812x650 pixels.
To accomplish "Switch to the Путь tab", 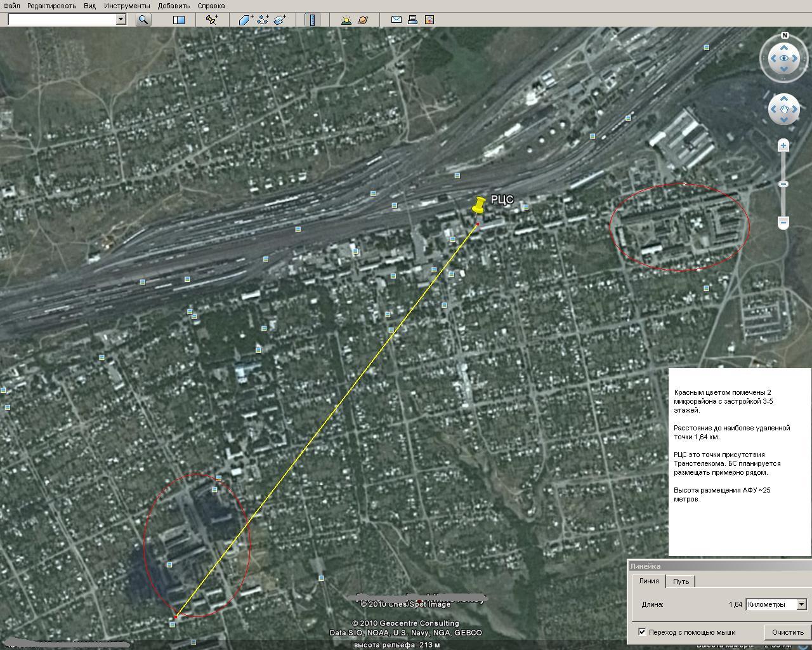I will click(x=681, y=581).
